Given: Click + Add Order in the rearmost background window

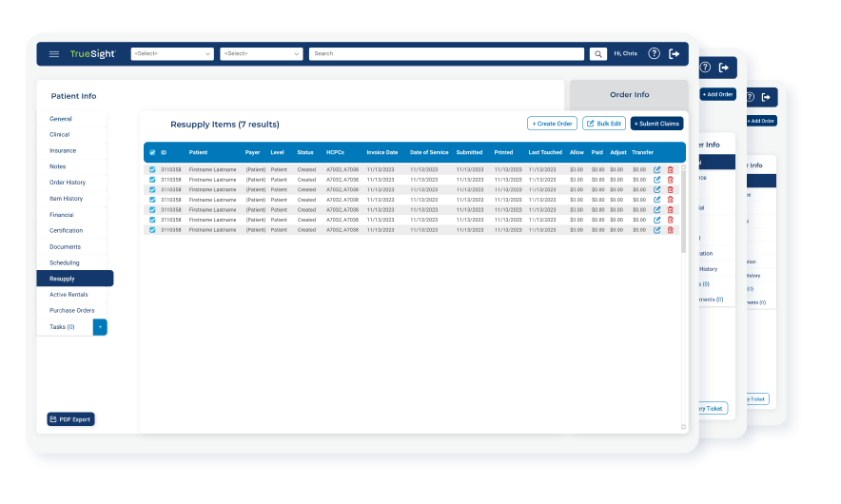Looking at the screenshot, I should pyautogui.click(x=762, y=121).
